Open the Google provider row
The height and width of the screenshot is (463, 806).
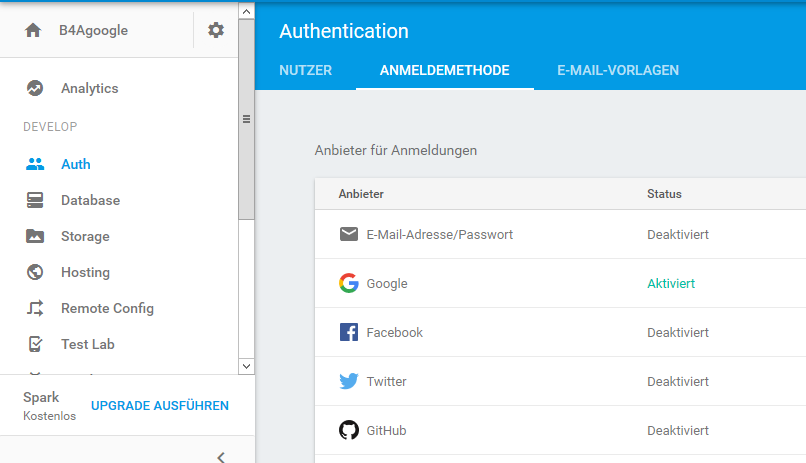tap(560, 283)
